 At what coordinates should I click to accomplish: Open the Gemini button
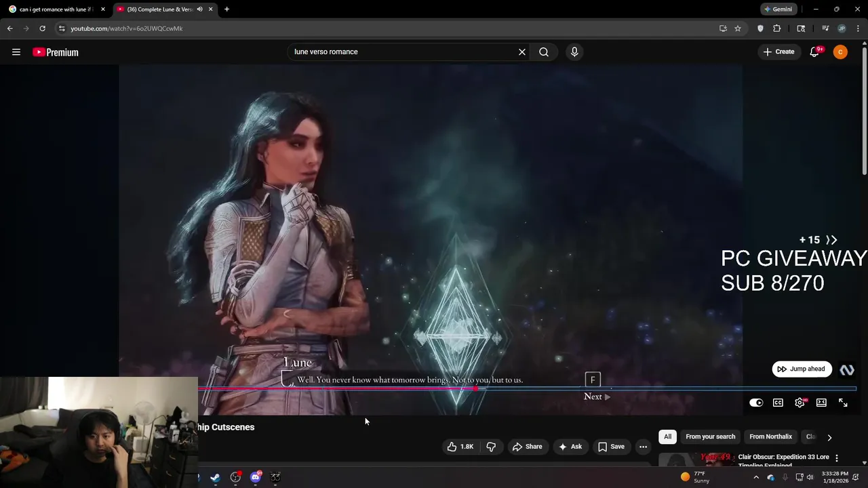tap(778, 9)
